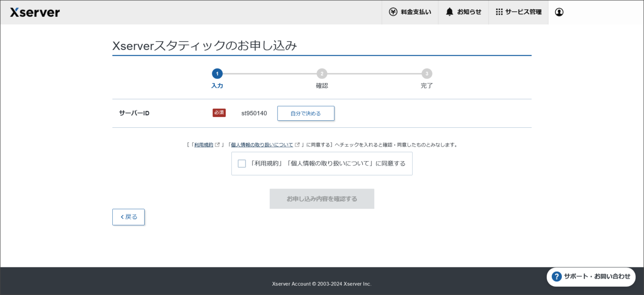Click the 戻る back button

[x=128, y=217]
